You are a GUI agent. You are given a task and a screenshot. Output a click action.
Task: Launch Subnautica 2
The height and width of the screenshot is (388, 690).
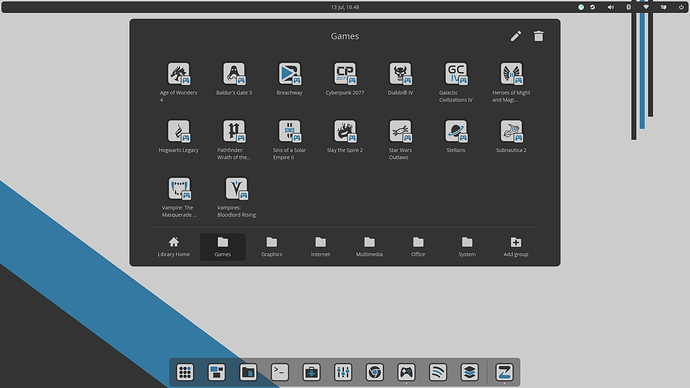[511, 131]
